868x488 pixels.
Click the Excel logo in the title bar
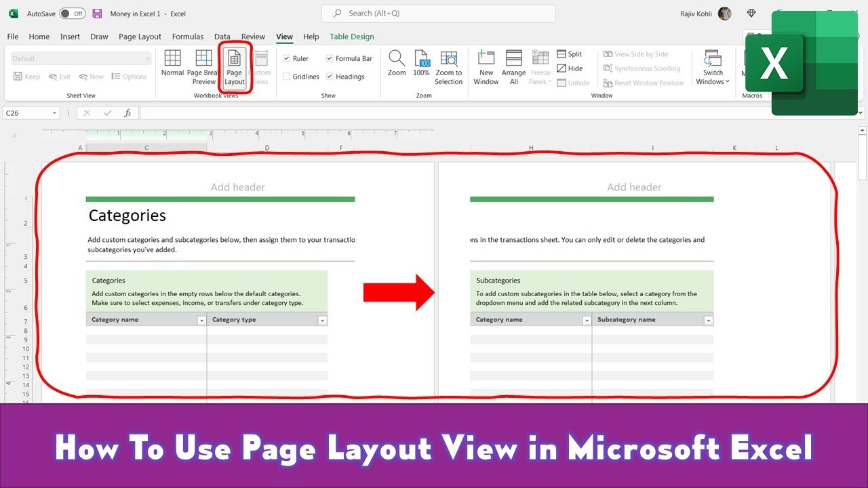pos(13,14)
